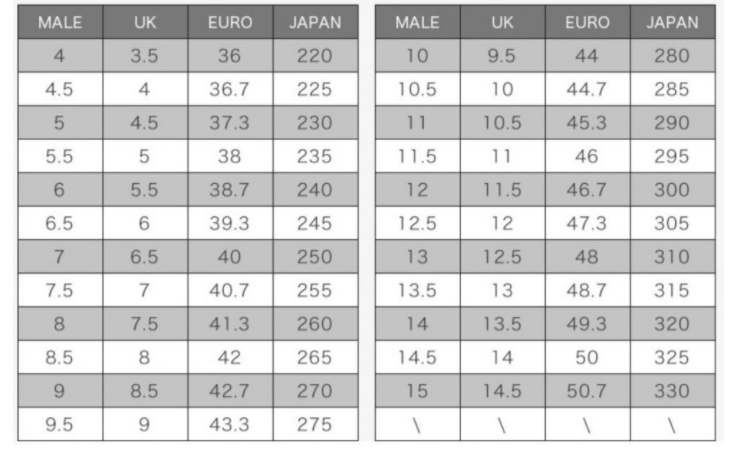Select the EURO 44.7 cell
Viewport: 739px width, 452px height.
point(587,89)
